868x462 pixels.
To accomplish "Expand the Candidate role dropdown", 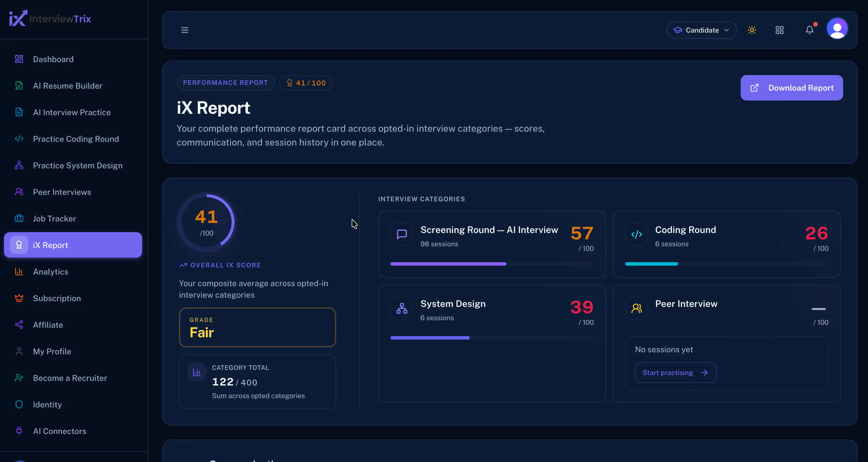I will point(701,30).
